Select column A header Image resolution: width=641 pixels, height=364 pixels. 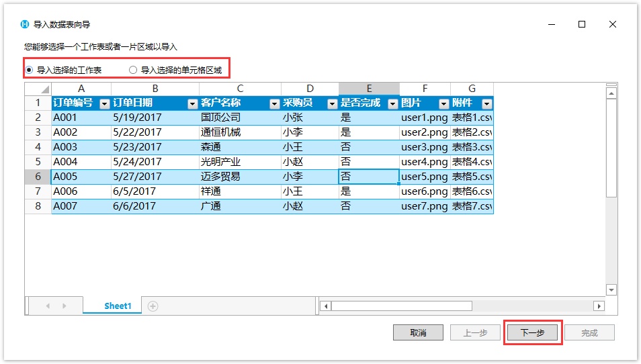[x=81, y=89]
